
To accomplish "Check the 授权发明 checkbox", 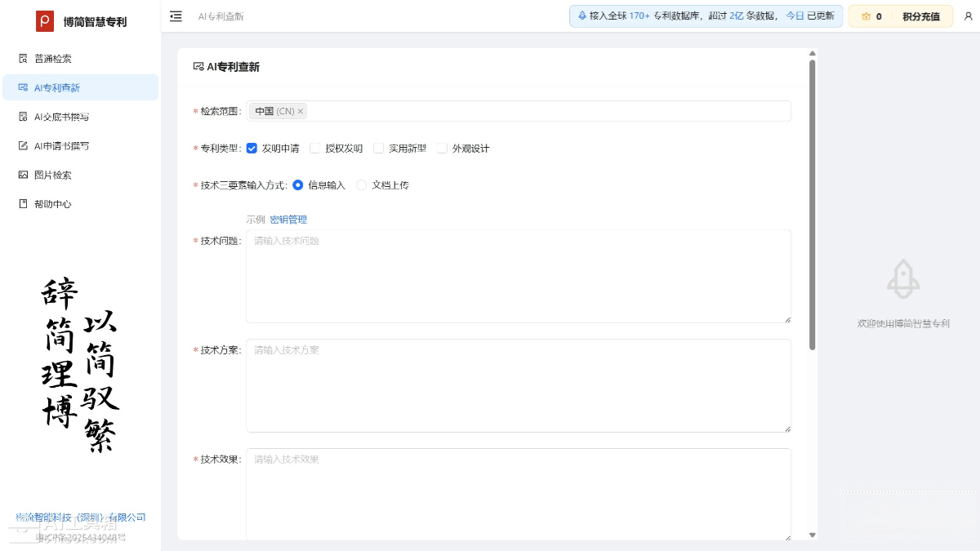I will tap(315, 149).
